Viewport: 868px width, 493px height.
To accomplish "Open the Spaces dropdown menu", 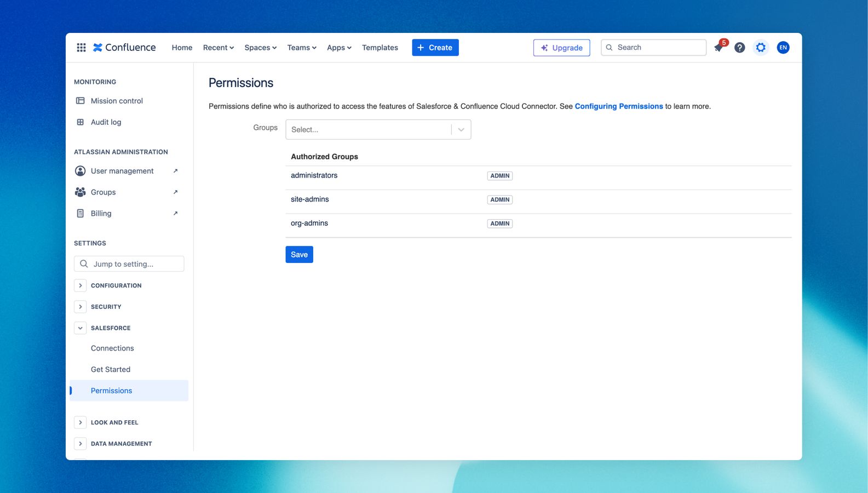I will pos(260,48).
